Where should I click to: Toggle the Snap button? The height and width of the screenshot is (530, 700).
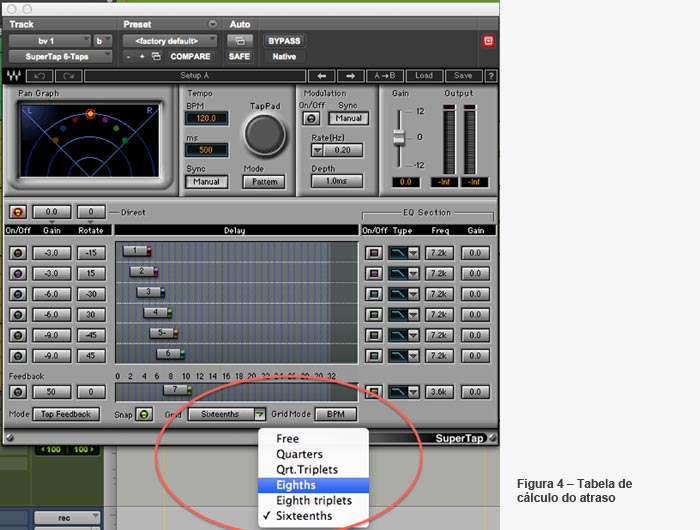144,414
